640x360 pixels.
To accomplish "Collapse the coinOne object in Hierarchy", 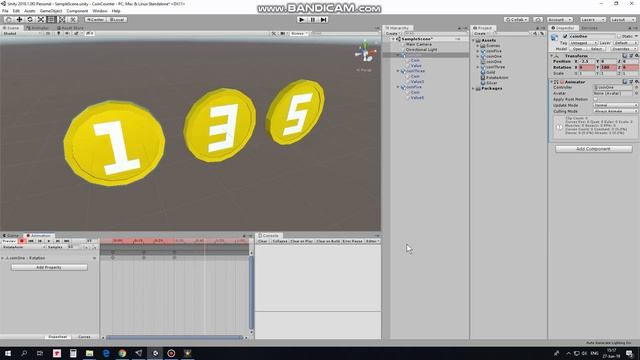I will coord(398,55).
